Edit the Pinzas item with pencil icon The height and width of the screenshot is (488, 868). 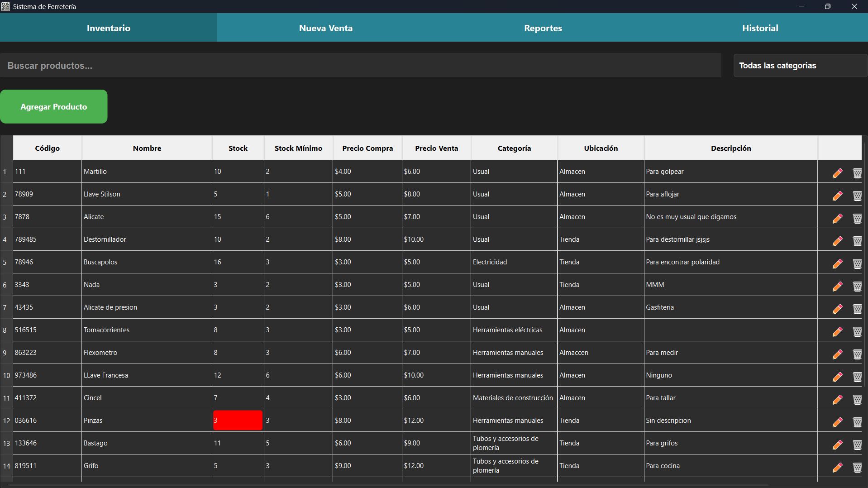point(837,422)
